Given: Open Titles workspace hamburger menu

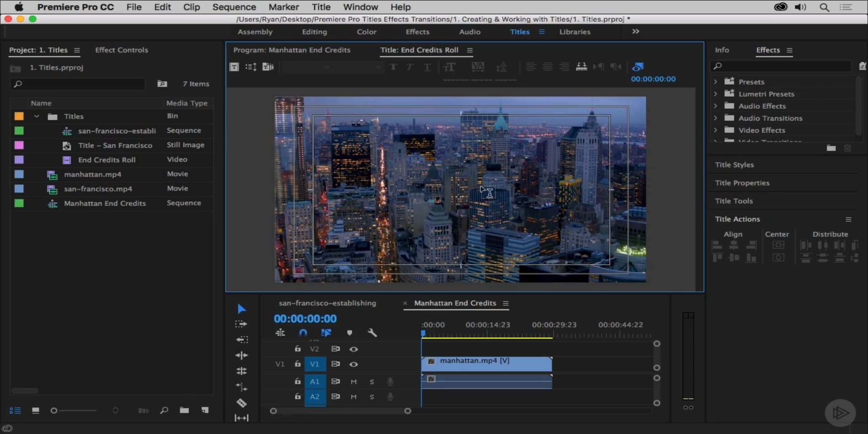Looking at the screenshot, I should 542,32.
